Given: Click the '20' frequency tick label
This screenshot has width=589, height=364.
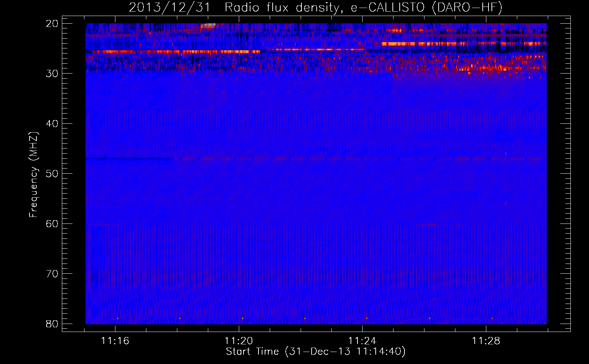Looking at the screenshot, I should coord(52,24).
